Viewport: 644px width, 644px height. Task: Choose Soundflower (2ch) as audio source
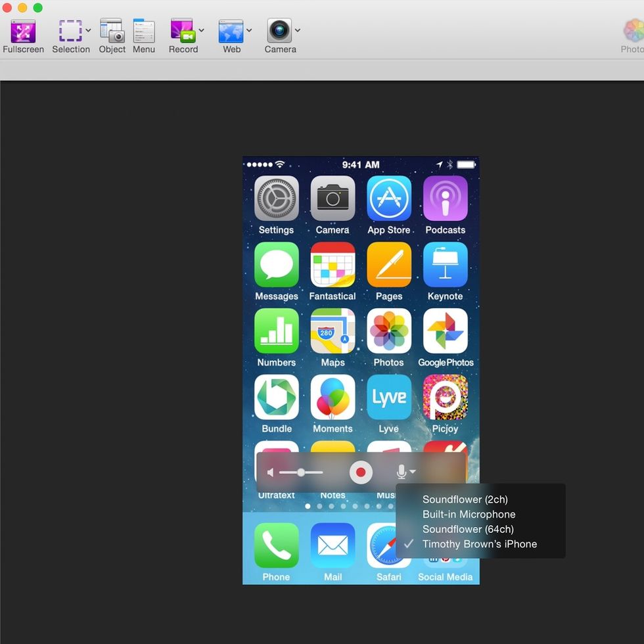465,499
